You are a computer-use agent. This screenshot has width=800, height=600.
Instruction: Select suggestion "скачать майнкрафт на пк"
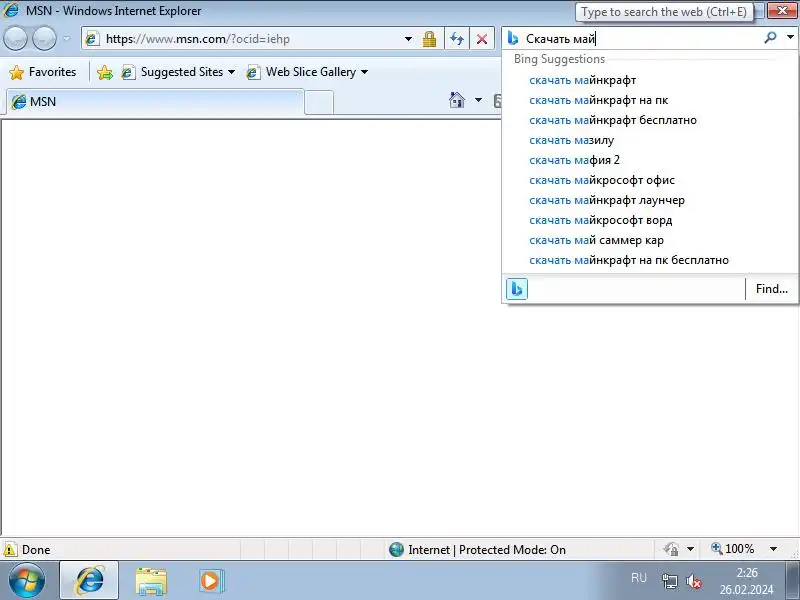(649, 100)
